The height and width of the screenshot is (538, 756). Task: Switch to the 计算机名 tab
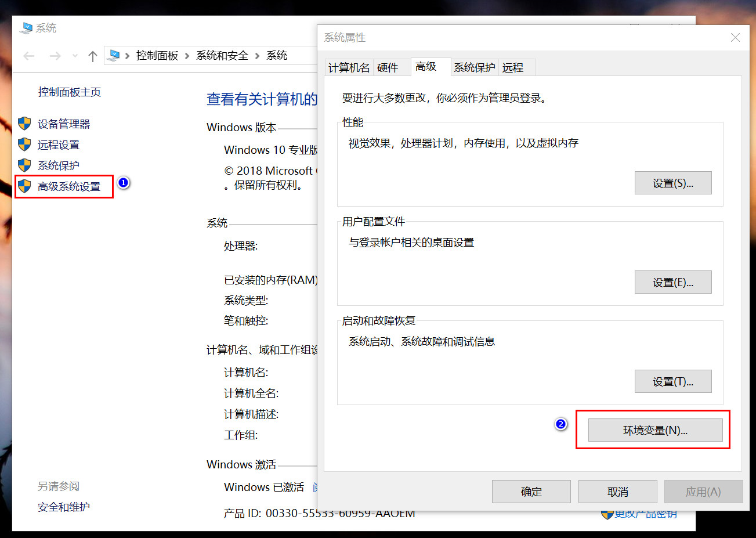349,67
